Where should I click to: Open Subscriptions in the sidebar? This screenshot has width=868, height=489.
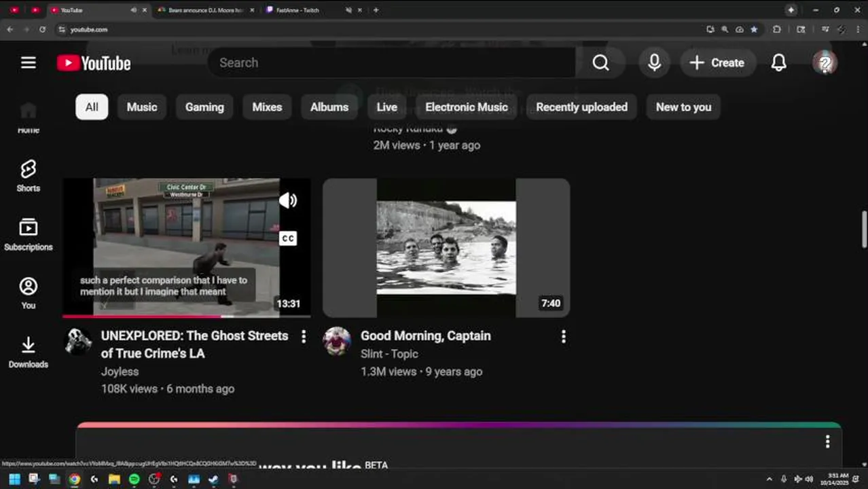tap(28, 235)
